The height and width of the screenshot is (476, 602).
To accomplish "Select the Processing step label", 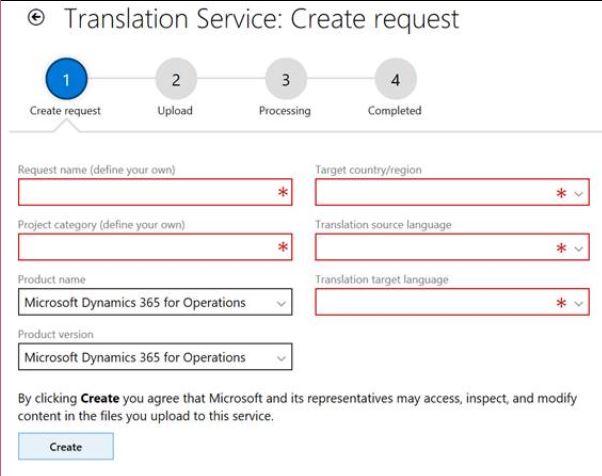I will pos(285,111).
